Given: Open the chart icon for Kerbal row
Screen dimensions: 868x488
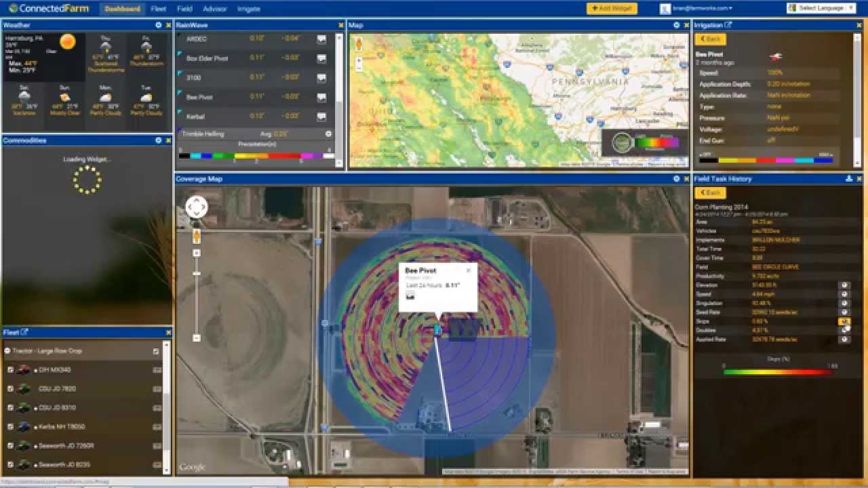Looking at the screenshot, I should tap(321, 117).
